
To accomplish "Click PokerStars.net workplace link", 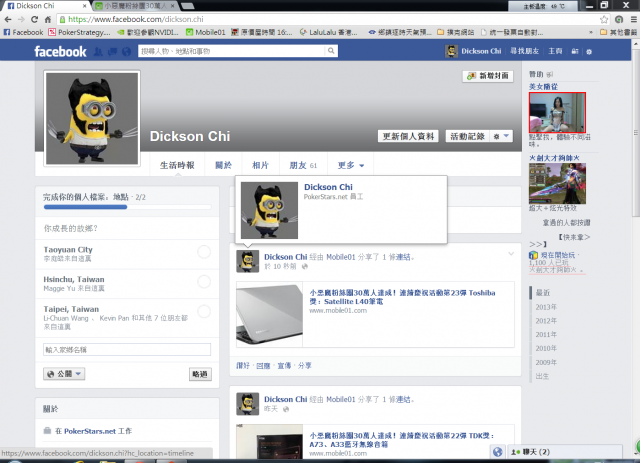I will coord(90,431).
